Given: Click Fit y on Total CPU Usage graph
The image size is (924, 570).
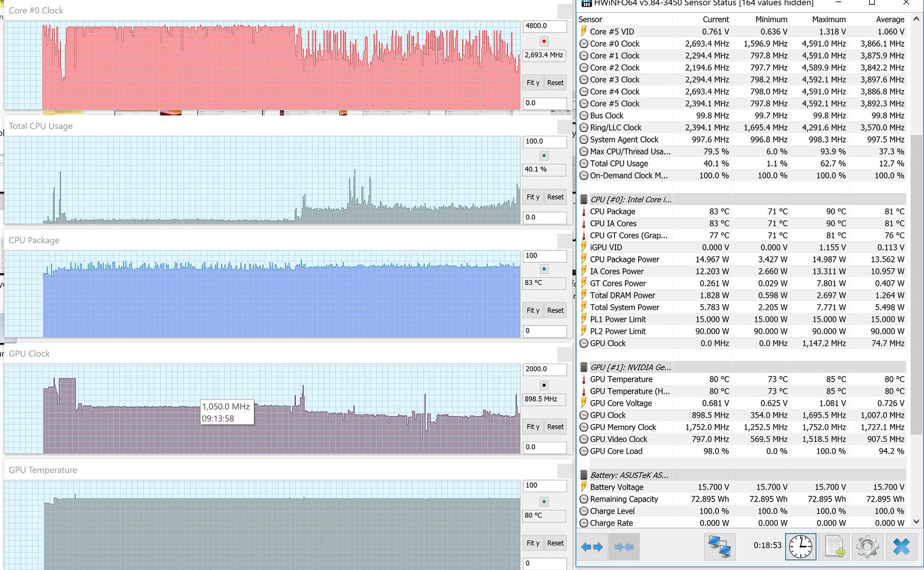Looking at the screenshot, I should [533, 197].
